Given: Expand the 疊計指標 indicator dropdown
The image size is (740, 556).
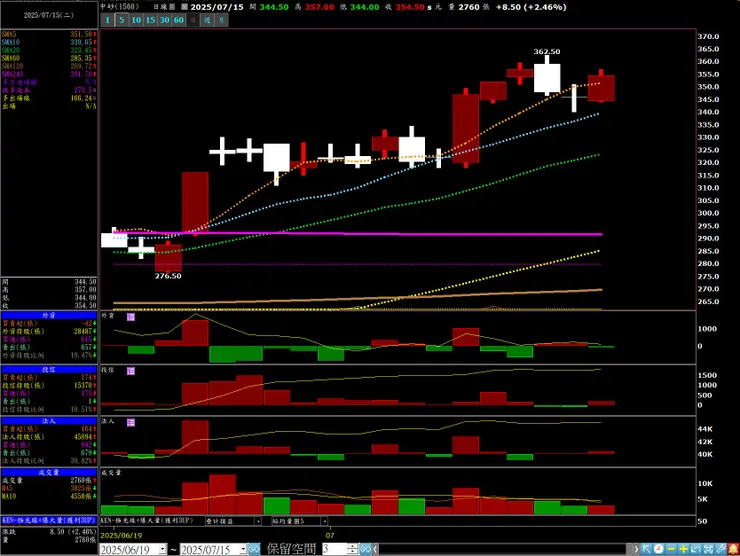Looking at the screenshot, I should (258, 521).
